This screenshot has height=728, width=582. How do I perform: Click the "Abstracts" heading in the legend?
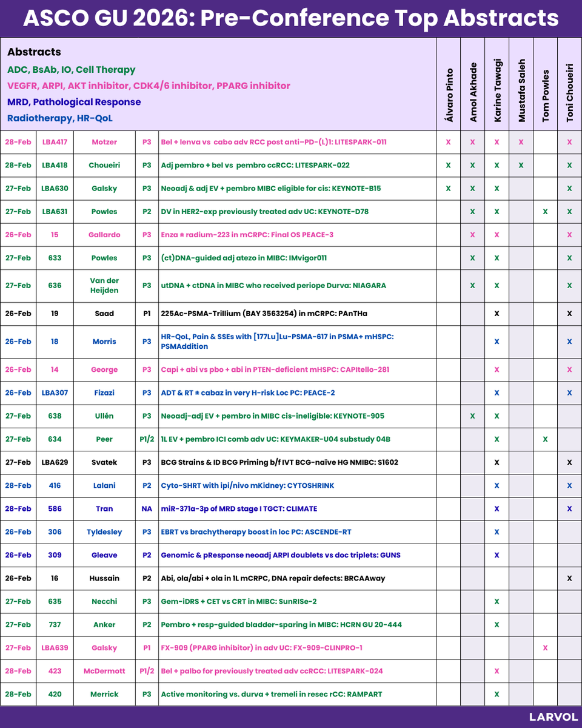point(34,52)
